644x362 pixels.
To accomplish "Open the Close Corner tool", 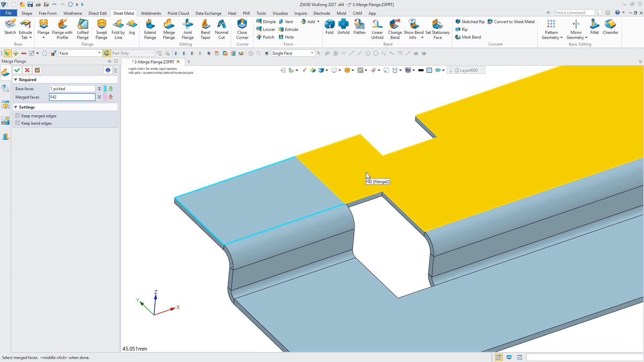I will pyautogui.click(x=242, y=29).
